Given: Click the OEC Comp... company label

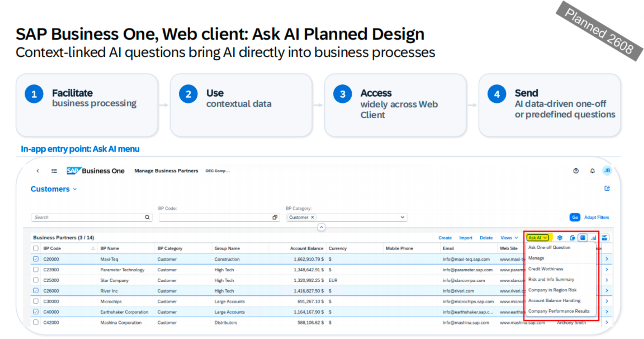Looking at the screenshot, I should [x=218, y=171].
